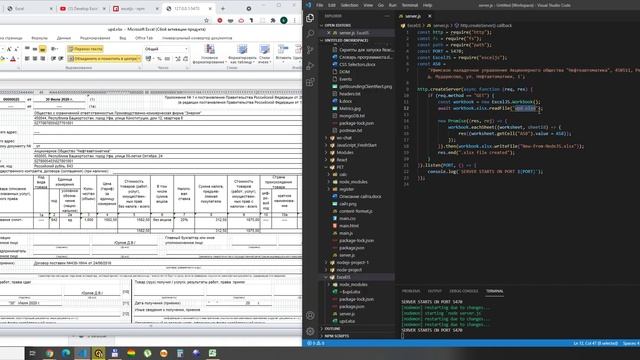This screenshot has height=360, width=640.
Task: Open Chrome extensions puzzle icon
Action: click(x=273, y=20)
